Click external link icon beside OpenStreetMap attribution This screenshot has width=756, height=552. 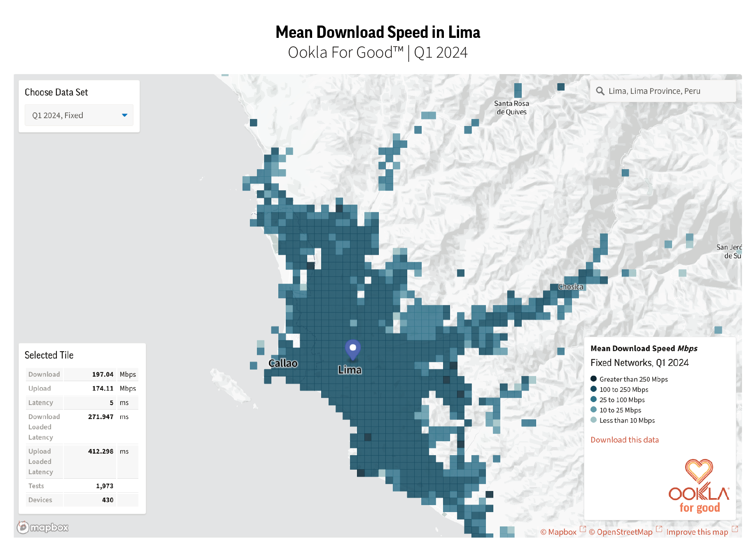pos(659,529)
